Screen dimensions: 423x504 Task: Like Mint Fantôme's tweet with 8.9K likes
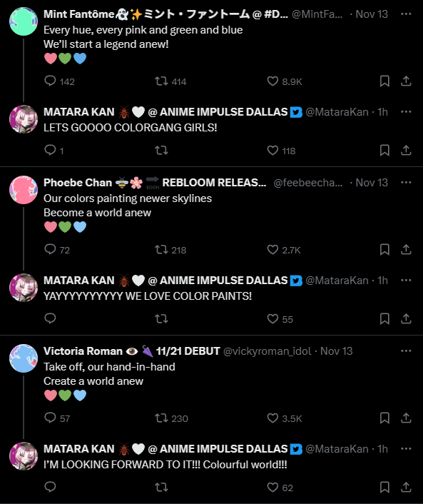pos(272,81)
